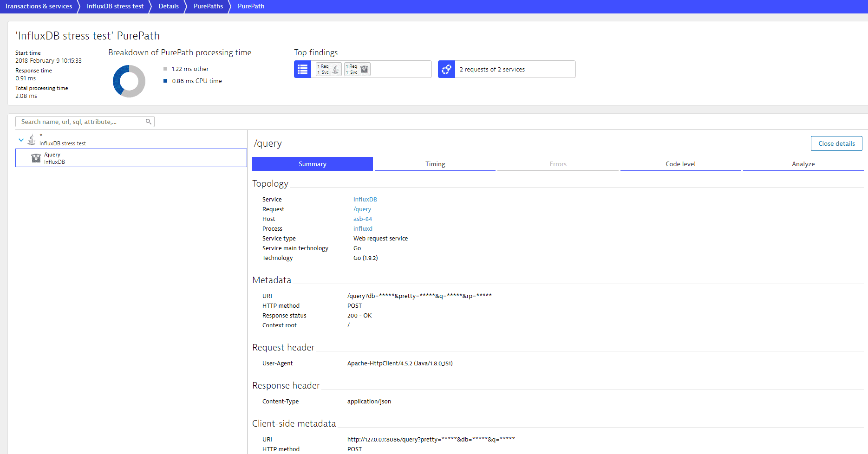Click the search magnifier icon
Screen dimensions: 868x454
pyautogui.click(x=149, y=122)
